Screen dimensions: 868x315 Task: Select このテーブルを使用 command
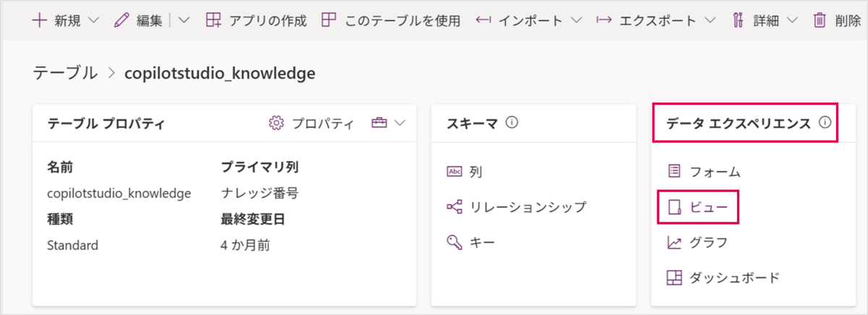pos(391,20)
